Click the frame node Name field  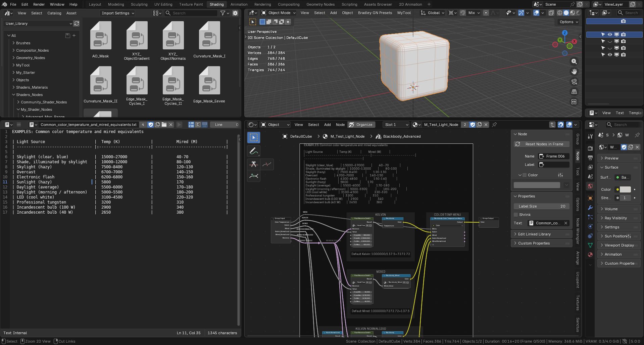[x=554, y=156]
